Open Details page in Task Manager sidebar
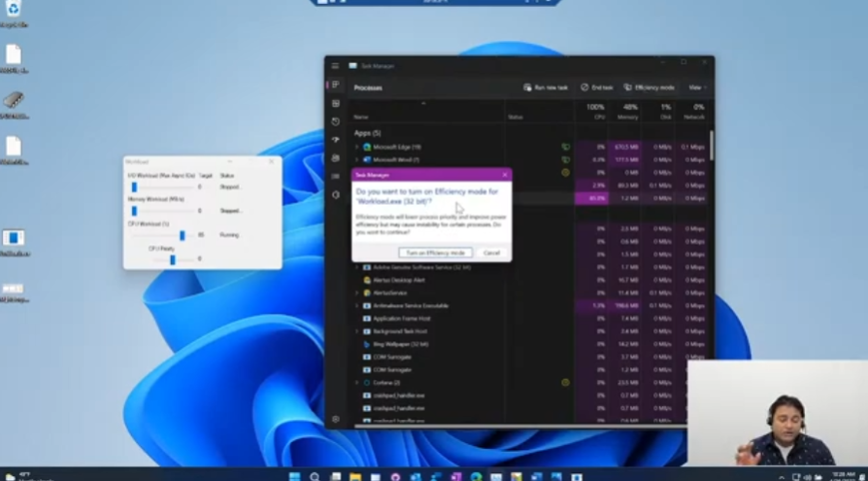 (x=336, y=176)
